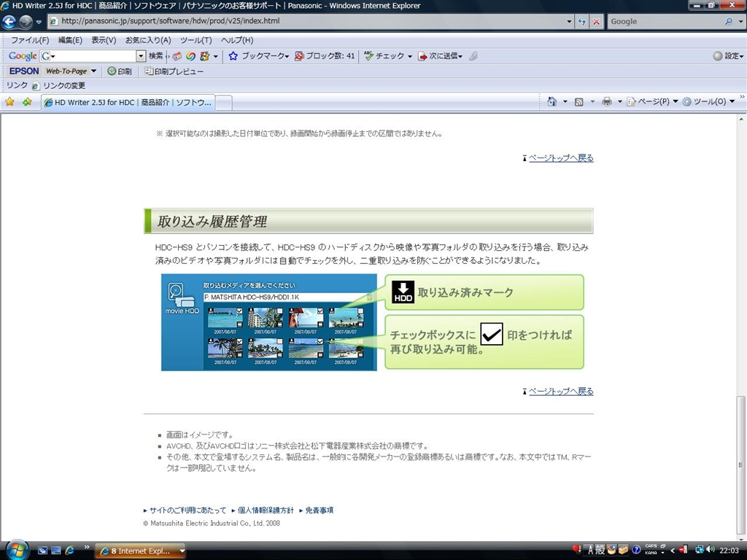Open the ブックマーク dropdown

point(259,56)
